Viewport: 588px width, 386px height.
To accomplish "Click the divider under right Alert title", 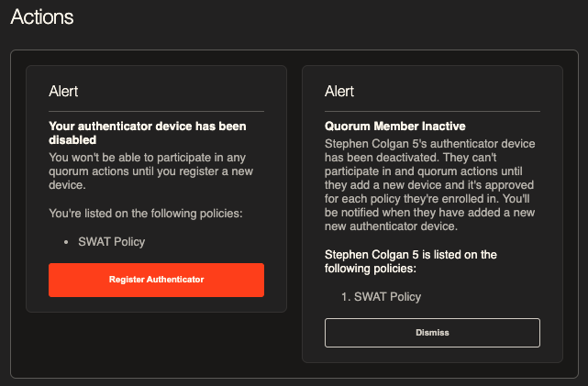I will (432, 111).
